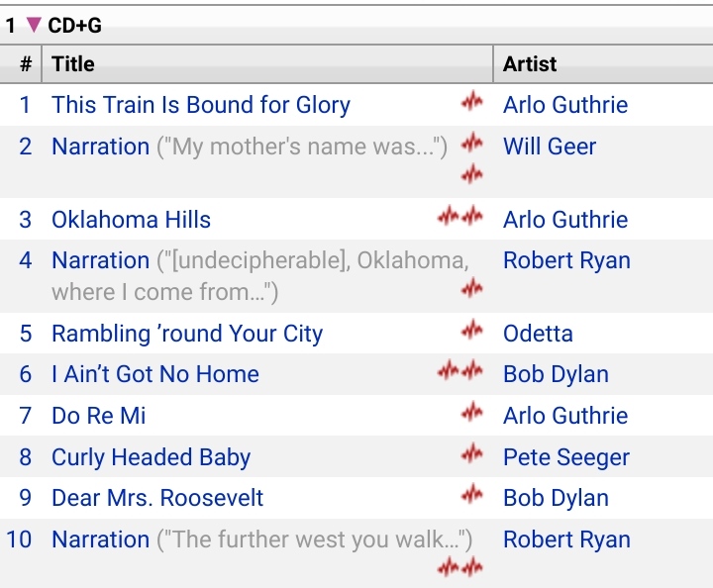Open Bob Dylan link on track 6

[556, 374]
